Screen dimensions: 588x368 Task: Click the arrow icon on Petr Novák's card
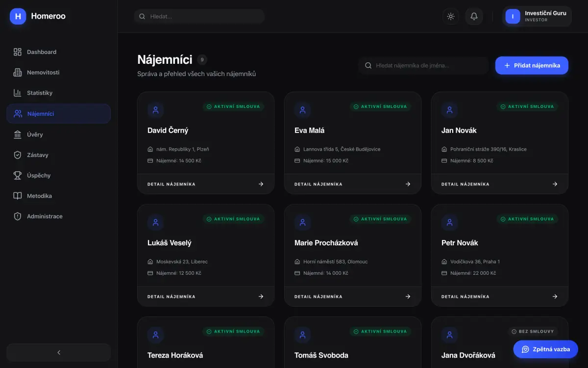(555, 297)
